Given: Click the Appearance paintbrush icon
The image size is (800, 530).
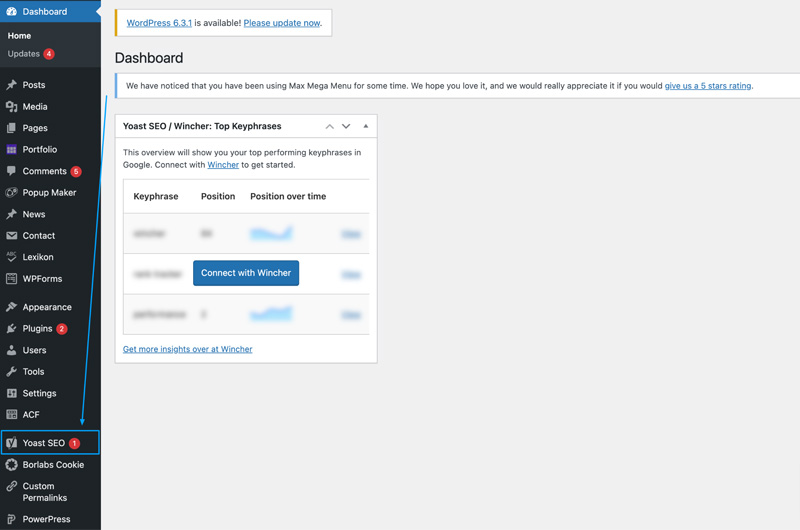Looking at the screenshot, I should (x=11, y=307).
